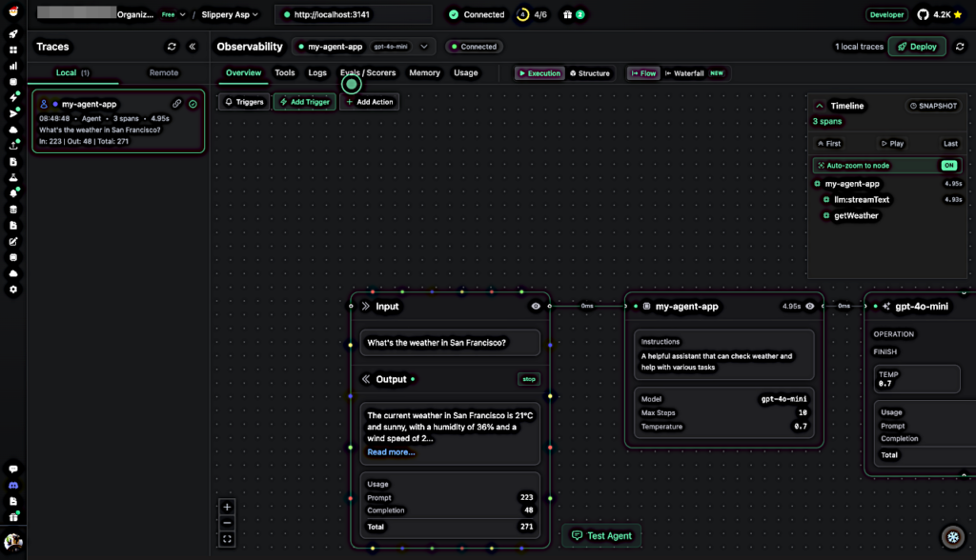Screen dimensions: 976x560
Task: Click the fit view fullscreen icon
Action: (x=228, y=539)
